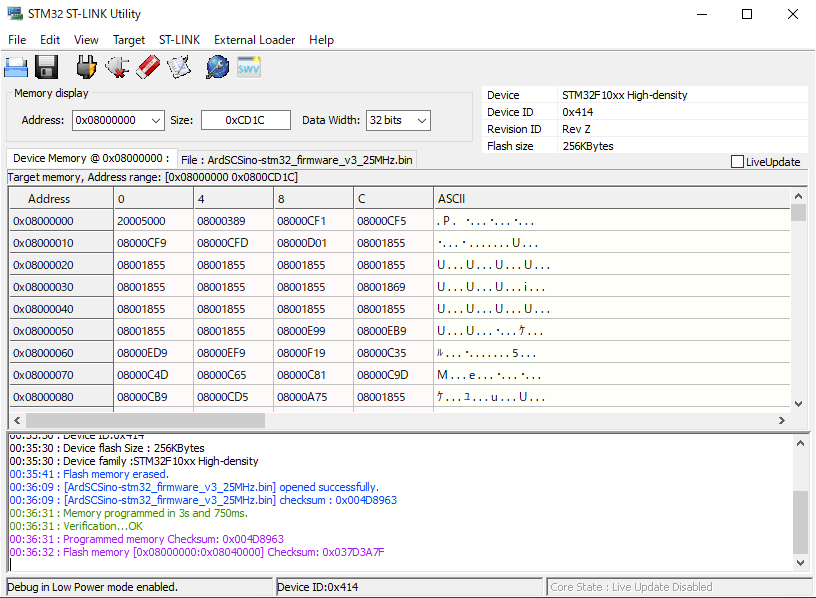Click the log panel scroll-down arrow

800,562
